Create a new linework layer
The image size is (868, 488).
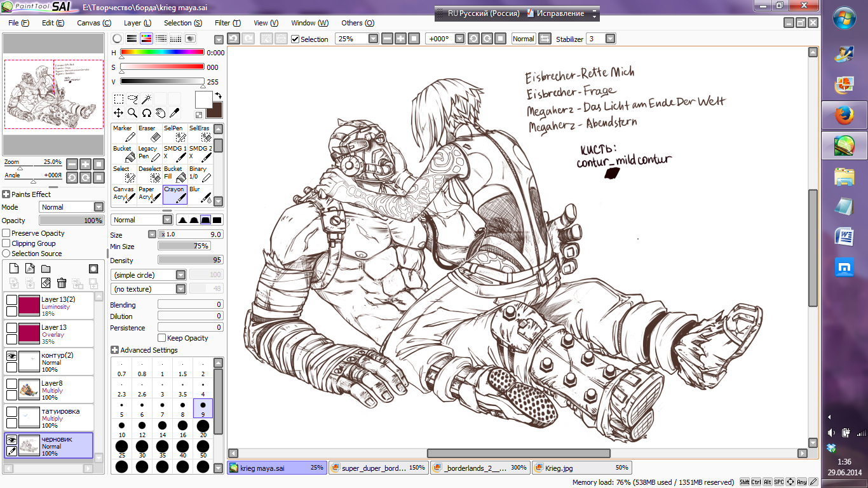(30, 269)
